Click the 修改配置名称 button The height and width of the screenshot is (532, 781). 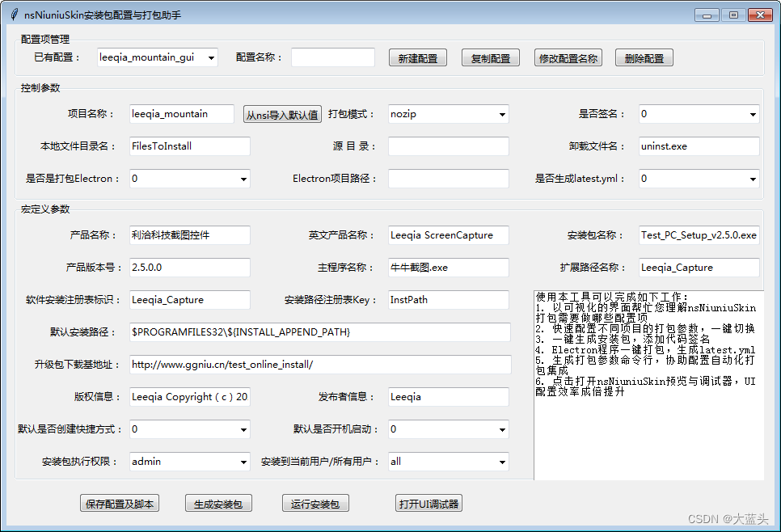[568, 57]
